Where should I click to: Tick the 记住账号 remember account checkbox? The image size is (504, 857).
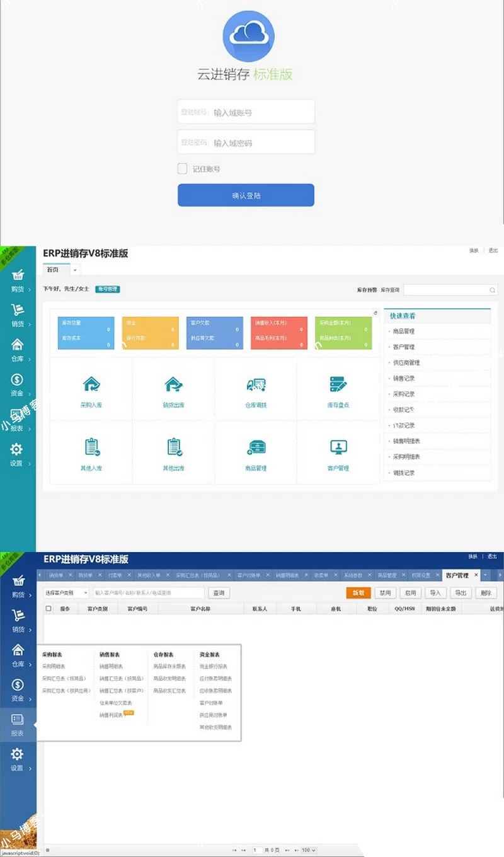pos(182,168)
